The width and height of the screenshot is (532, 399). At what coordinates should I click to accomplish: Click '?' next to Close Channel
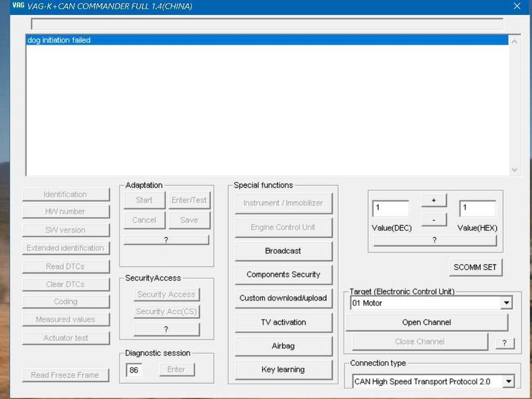(505, 343)
